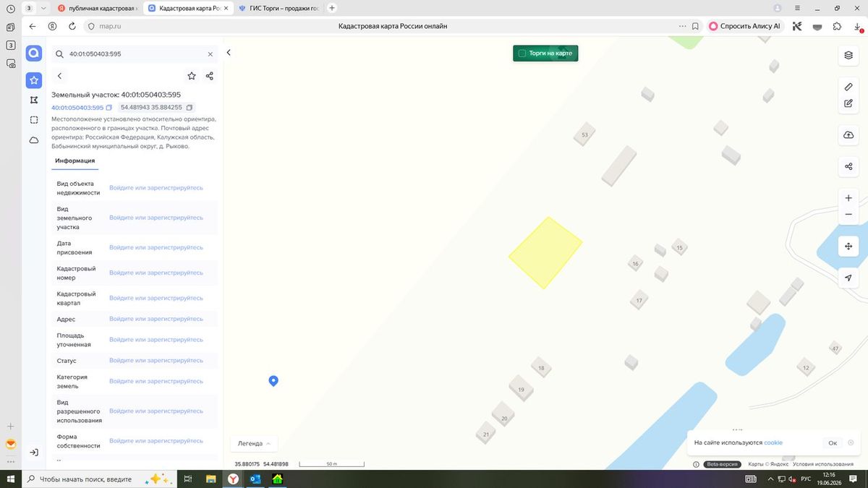Open 'Условия использования' link
Image resolution: width=868 pixels, height=488 pixels.
click(824, 464)
